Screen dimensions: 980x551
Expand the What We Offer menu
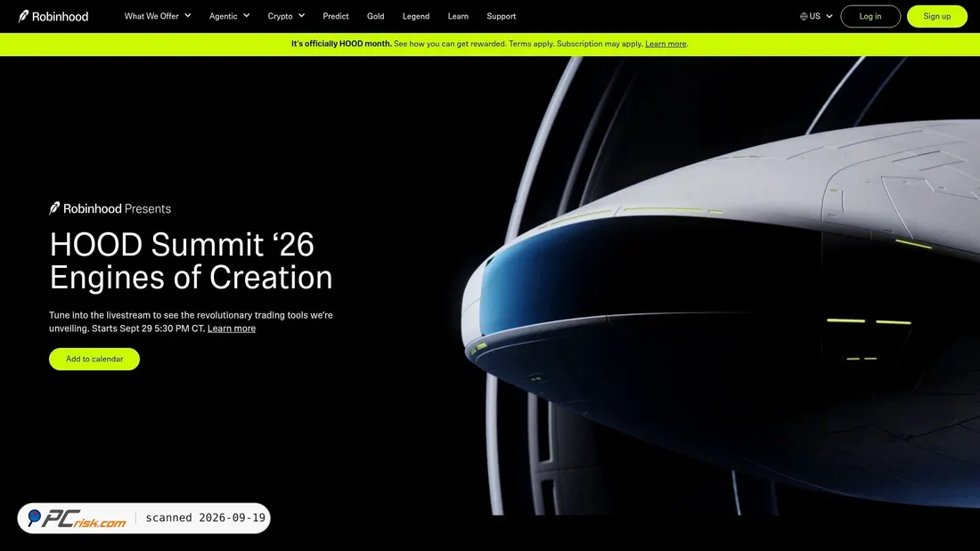pyautogui.click(x=158, y=16)
